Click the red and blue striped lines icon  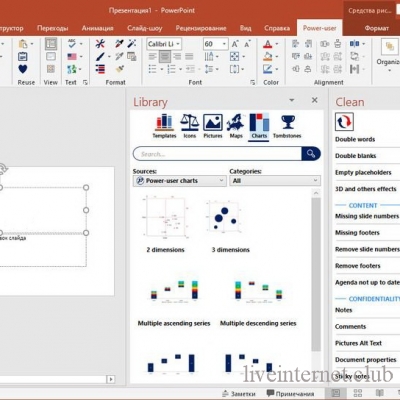[100, 69]
